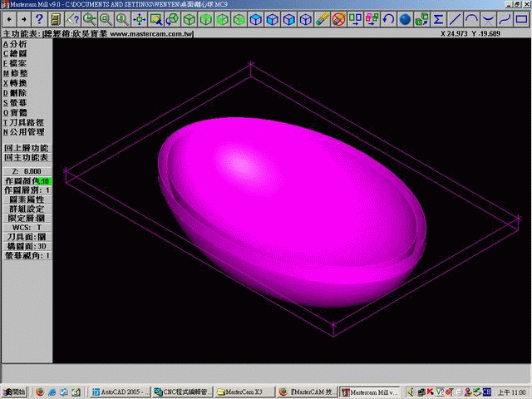The image size is (532, 399).
Task: Fit geometry to screen icon
Action: (139, 19)
